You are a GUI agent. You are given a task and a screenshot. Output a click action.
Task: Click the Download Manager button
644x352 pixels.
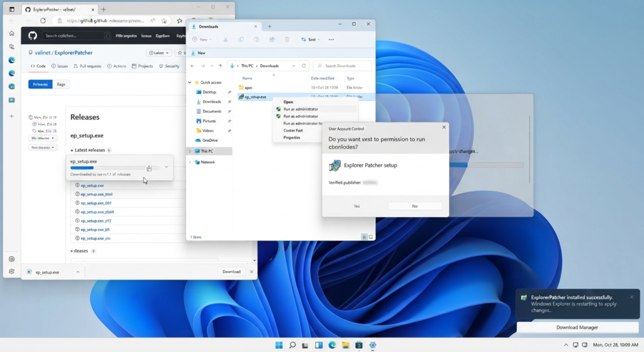point(577,327)
